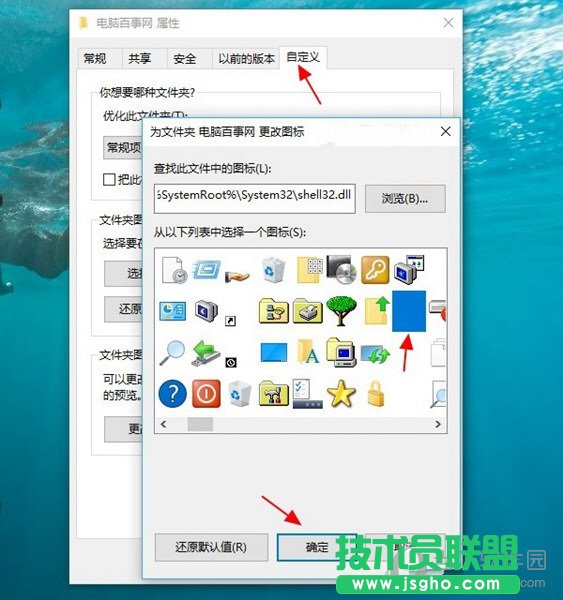Choose the full recycle bin icon, top row
Viewport: 563px width, 600px height.
273,270
